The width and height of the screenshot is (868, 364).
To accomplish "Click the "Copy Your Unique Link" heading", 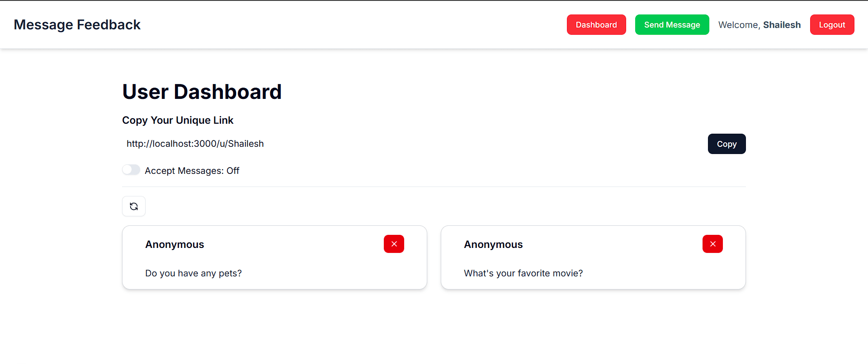I will (x=178, y=120).
